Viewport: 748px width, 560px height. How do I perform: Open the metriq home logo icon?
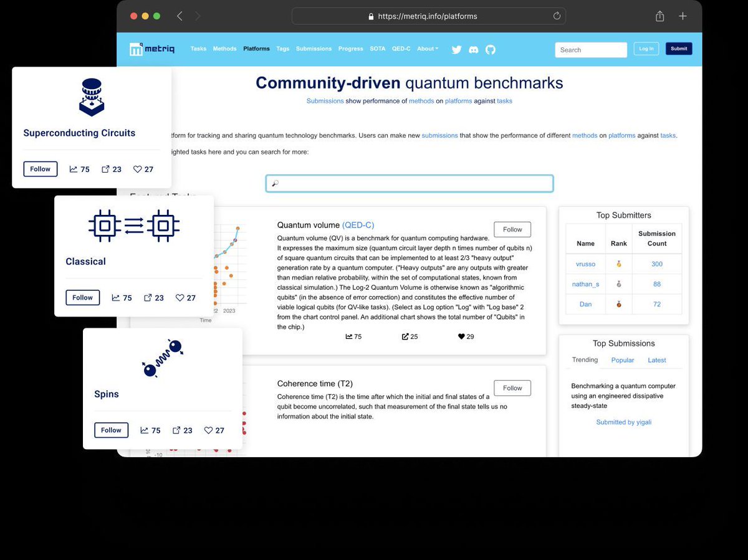136,48
